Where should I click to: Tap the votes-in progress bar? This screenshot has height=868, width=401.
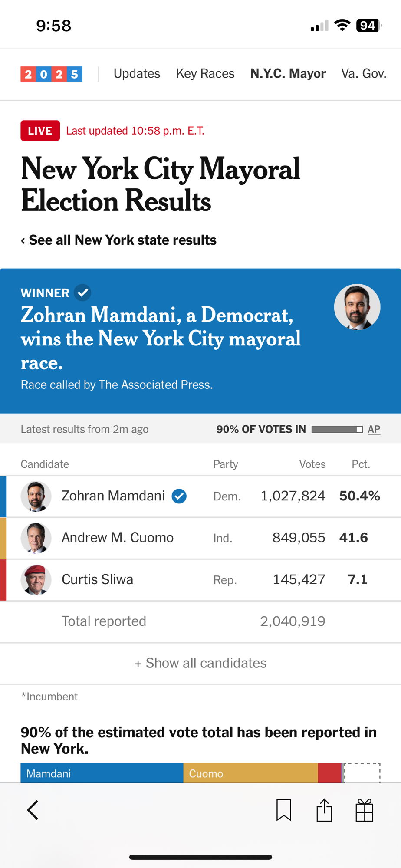tap(337, 429)
